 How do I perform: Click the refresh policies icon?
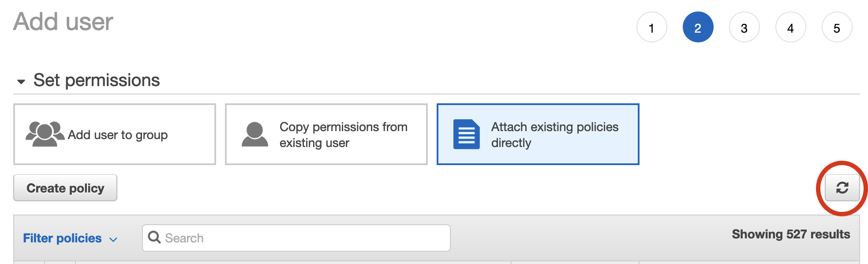(842, 188)
